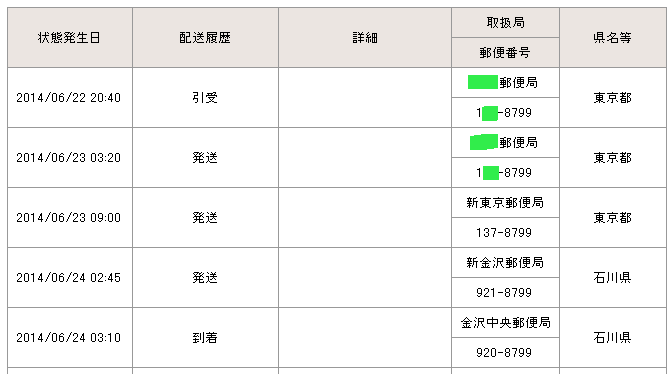Click 石川県 in the 到着 row
This screenshot has height=374, width=672.
tap(613, 338)
